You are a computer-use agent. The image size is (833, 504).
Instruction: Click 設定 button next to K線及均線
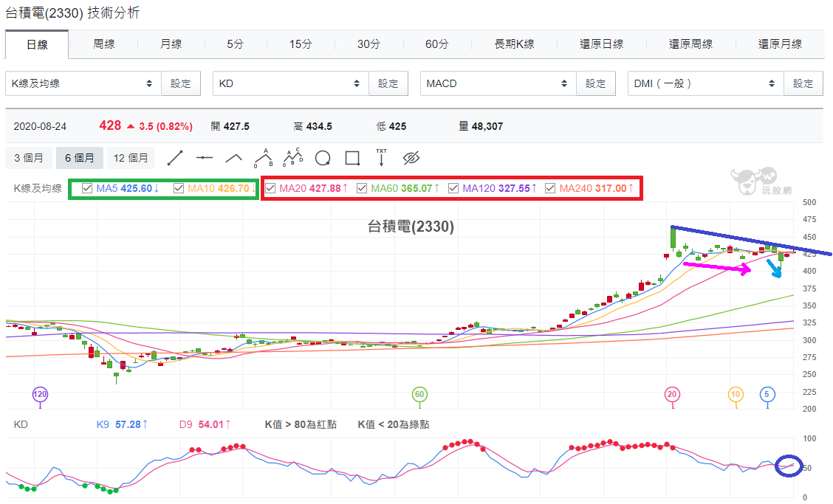(x=181, y=83)
